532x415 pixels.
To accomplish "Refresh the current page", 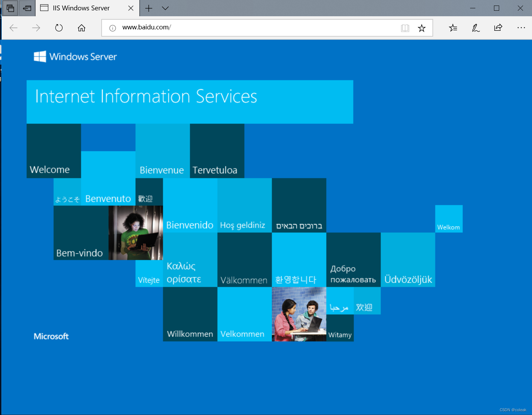I will (59, 28).
